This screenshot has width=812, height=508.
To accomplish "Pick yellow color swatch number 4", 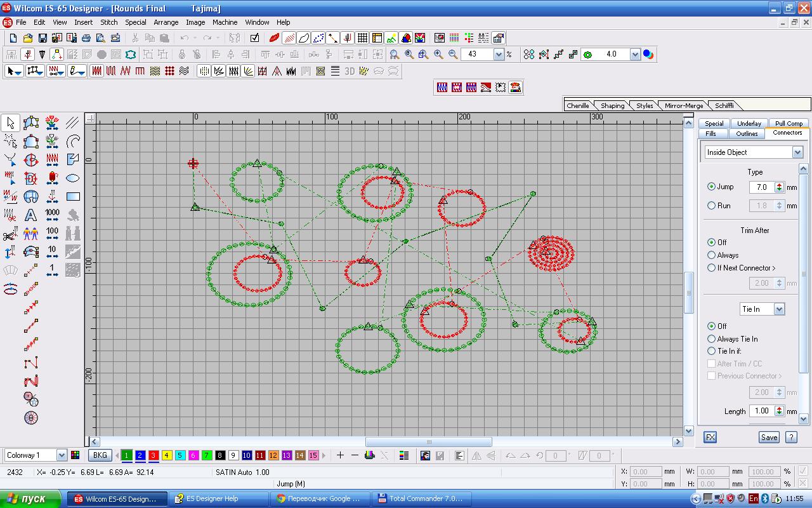I will (x=167, y=455).
